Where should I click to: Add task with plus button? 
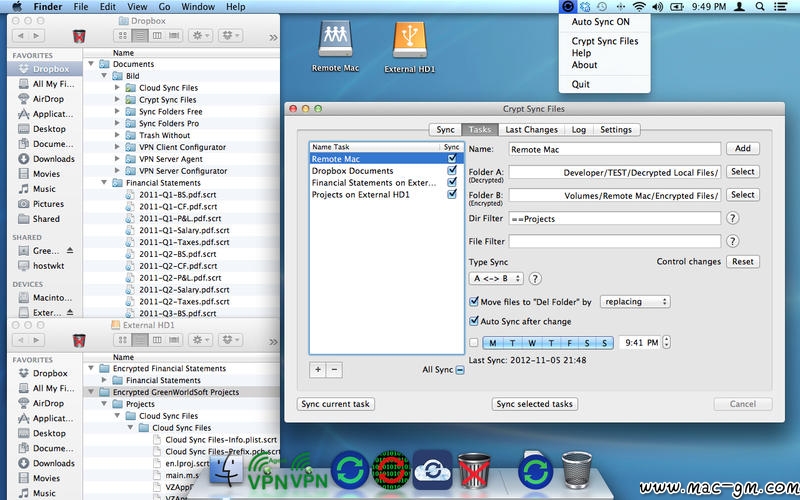pyautogui.click(x=318, y=369)
